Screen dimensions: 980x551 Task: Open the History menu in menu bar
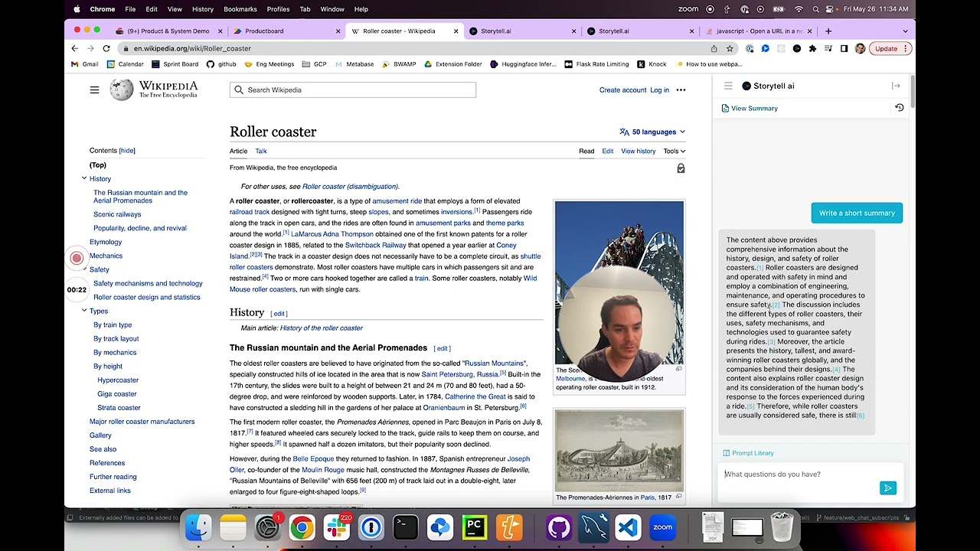coord(203,9)
